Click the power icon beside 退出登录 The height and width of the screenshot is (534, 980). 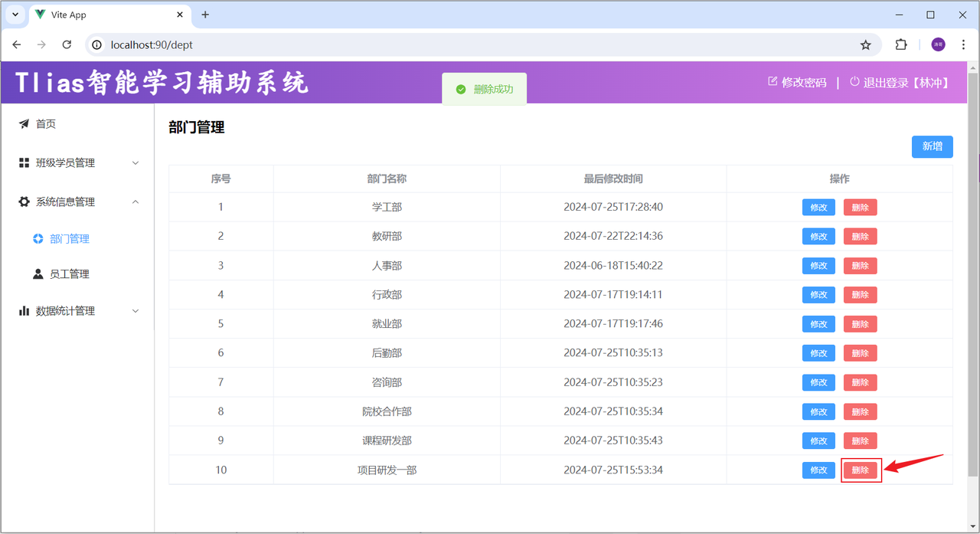pos(854,82)
